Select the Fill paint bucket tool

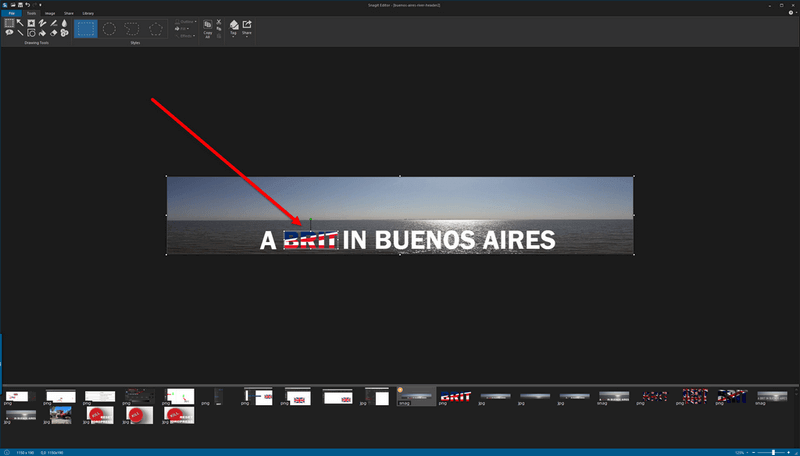[42, 33]
